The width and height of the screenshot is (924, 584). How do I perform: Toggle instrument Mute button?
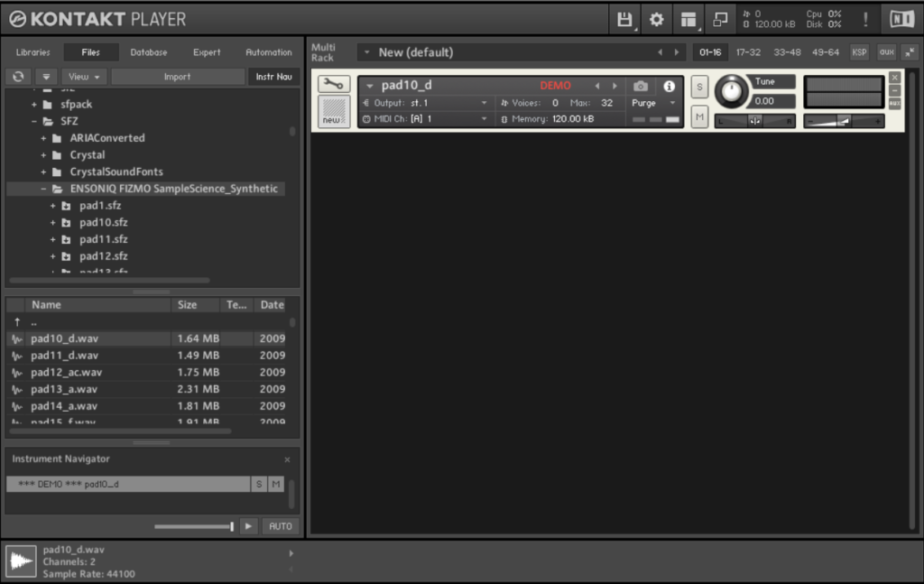tap(699, 116)
